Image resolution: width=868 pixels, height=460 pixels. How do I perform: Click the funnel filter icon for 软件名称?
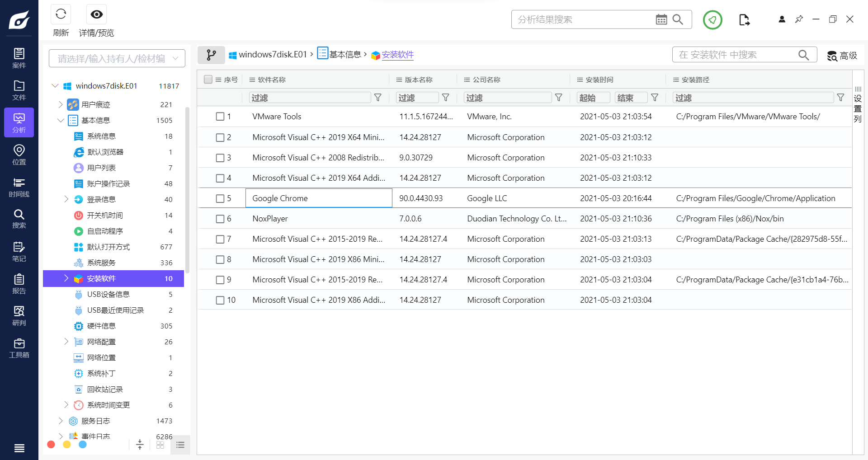point(378,98)
